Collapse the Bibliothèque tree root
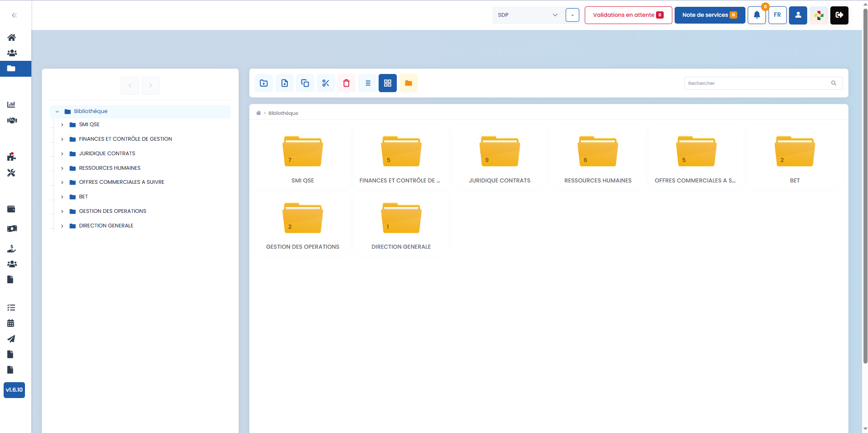Image resolution: width=868 pixels, height=433 pixels. click(x=57, y=112)
